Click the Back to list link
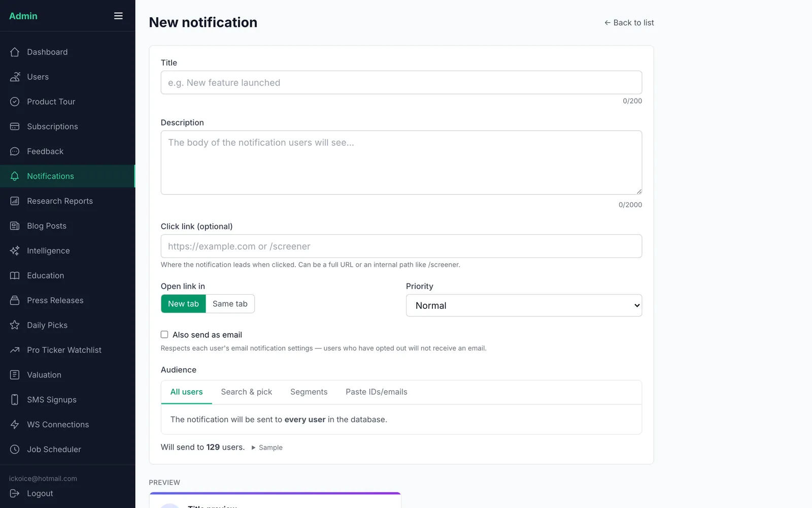 point(629,23)
